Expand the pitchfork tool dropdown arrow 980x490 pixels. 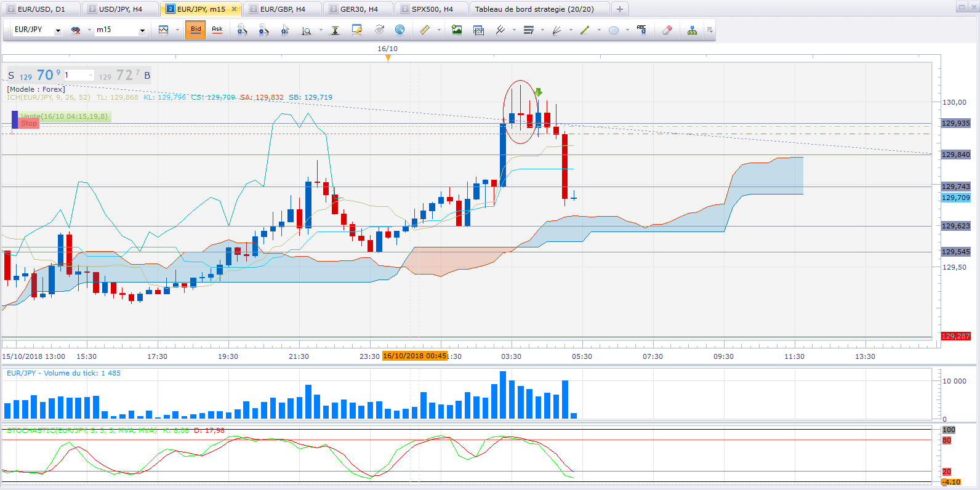coord(514,30)
